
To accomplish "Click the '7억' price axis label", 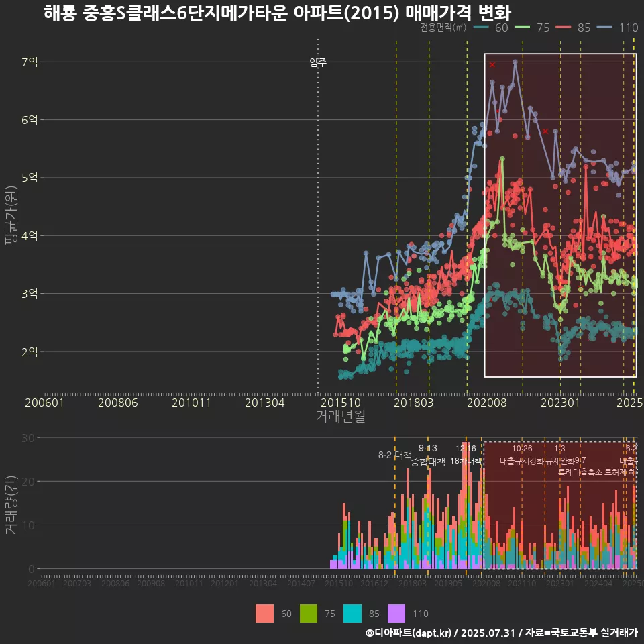I will 30,62.
